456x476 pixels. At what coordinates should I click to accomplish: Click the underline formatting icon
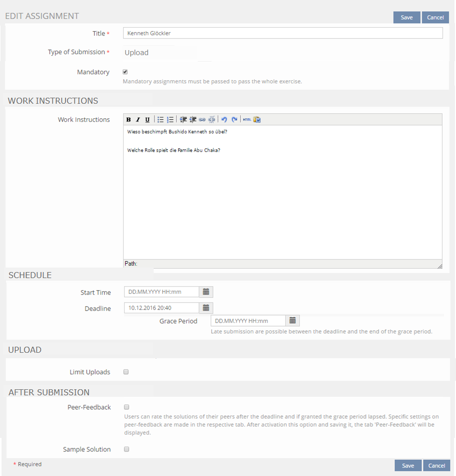[x=147, y=120]
